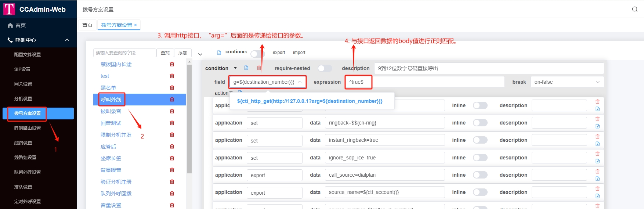Delete the 禁拨国内长途 dialplan entry

coord(172,64)
